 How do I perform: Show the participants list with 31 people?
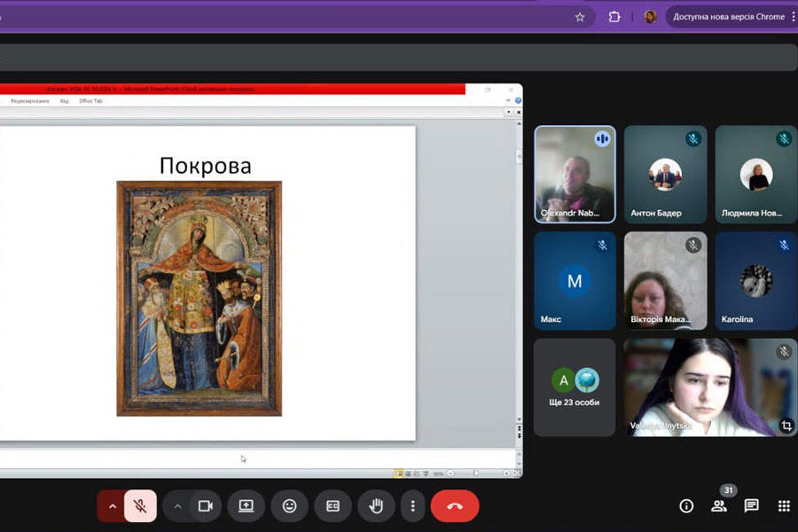coord(718,505)
